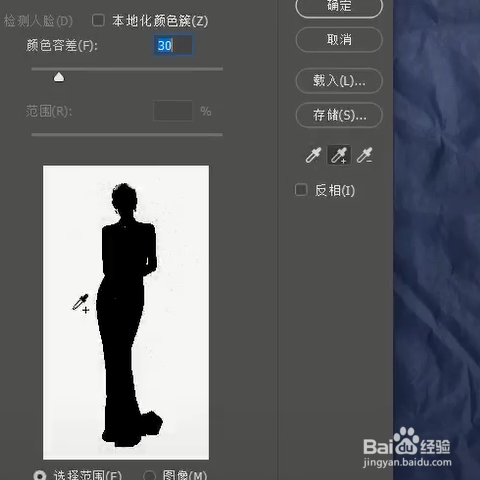Viewport: 480px width, 480px height.
Task: Focus the 颜色容差 value field showing 30
Action: coord(173,45)
